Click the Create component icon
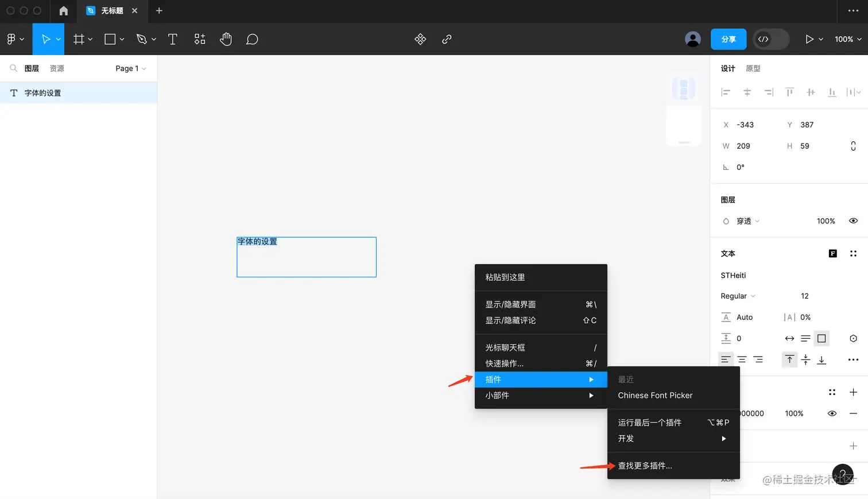 click(420, 39)
